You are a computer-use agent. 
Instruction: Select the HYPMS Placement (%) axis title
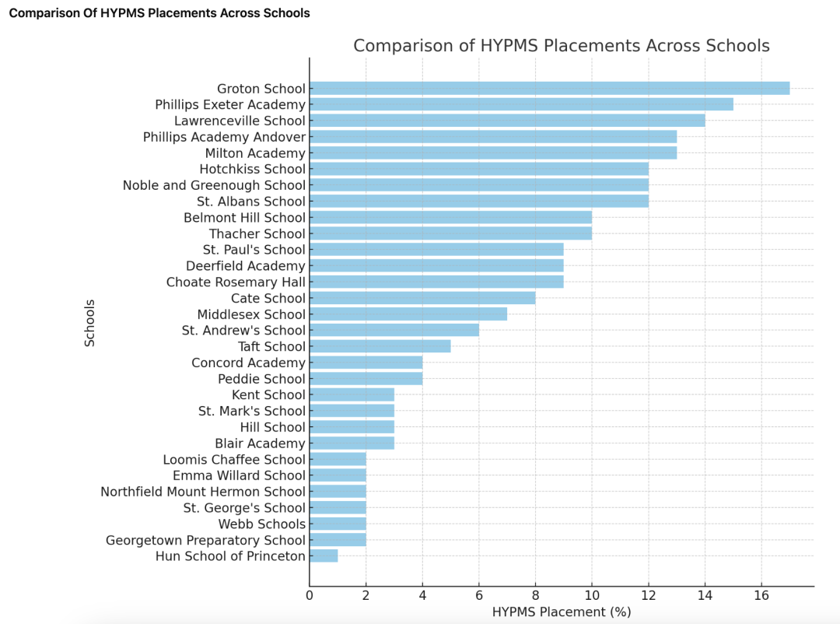point(562,612)
